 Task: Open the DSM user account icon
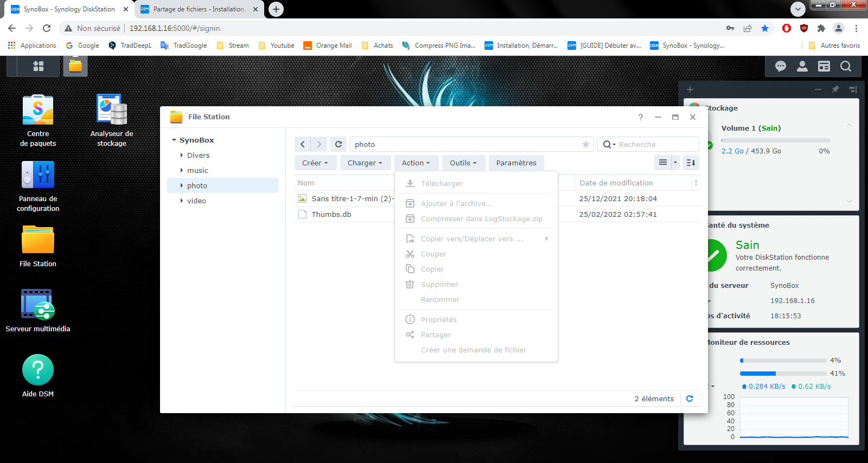pos(802,66)
